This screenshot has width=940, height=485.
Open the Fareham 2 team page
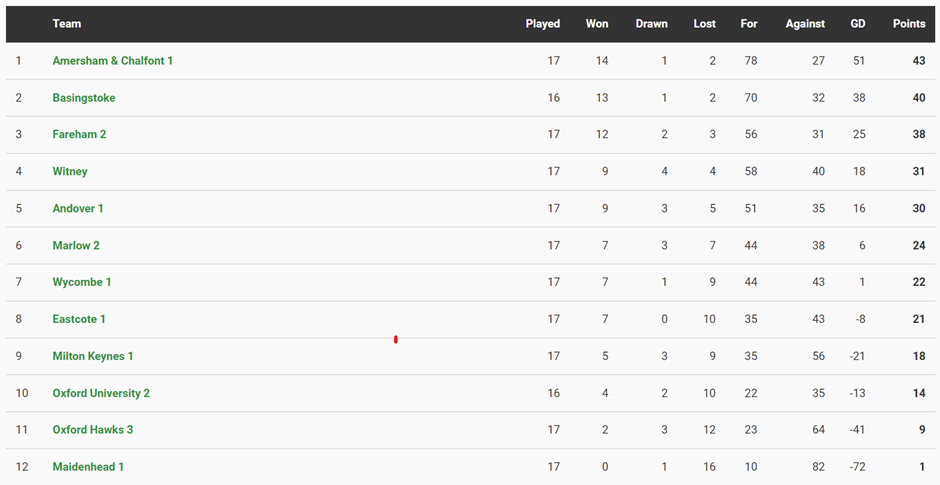pos(79,135)
